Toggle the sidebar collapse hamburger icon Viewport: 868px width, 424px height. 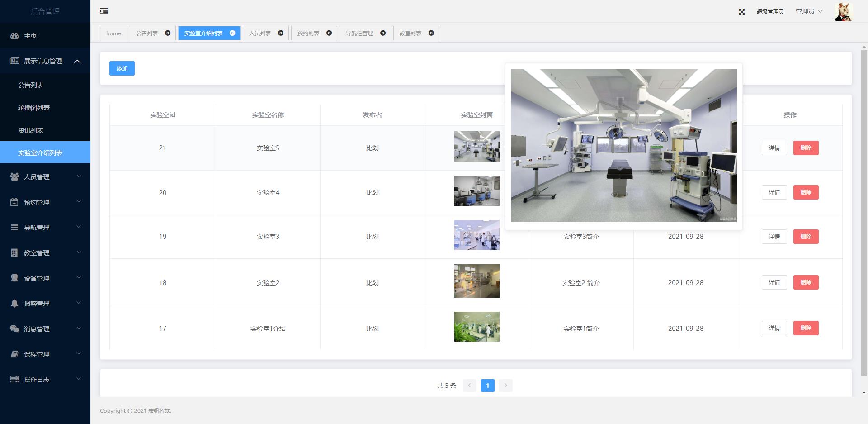(x=104, y=11)
